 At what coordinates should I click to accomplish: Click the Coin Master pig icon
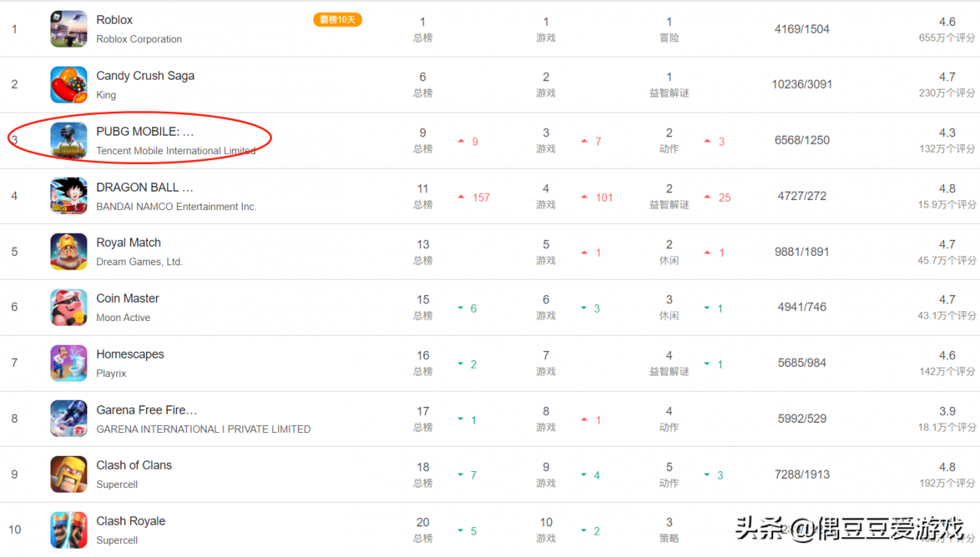point(69,307)
